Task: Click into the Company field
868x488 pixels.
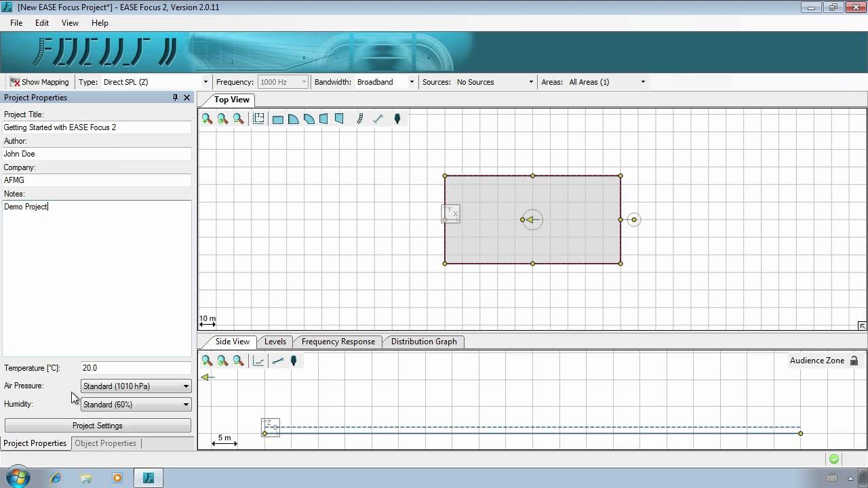Action: coord(97,180)
